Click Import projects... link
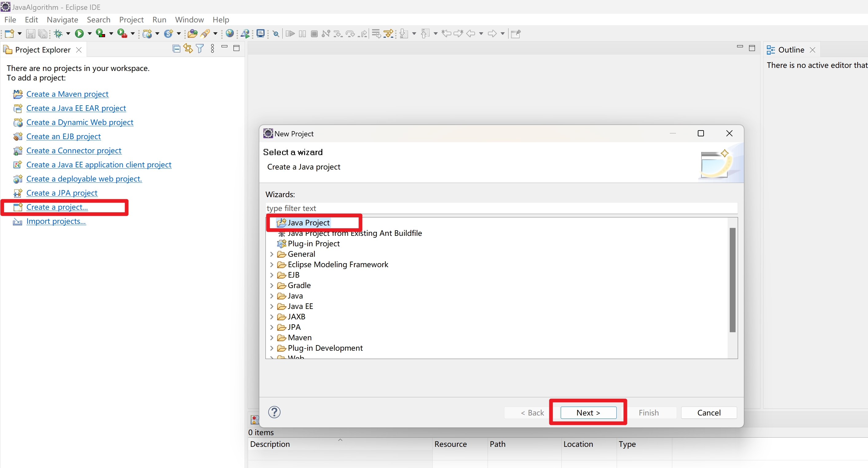868x468 pixels. tap(56, 221)
